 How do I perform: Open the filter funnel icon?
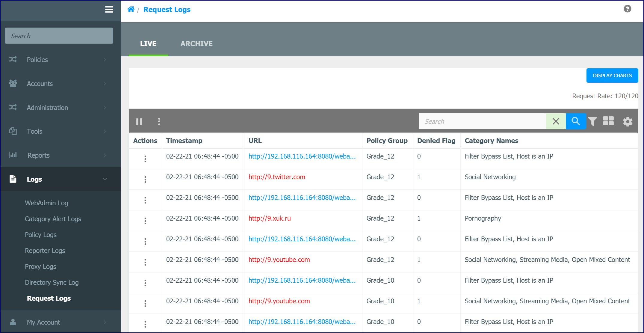tap(592, 121)
